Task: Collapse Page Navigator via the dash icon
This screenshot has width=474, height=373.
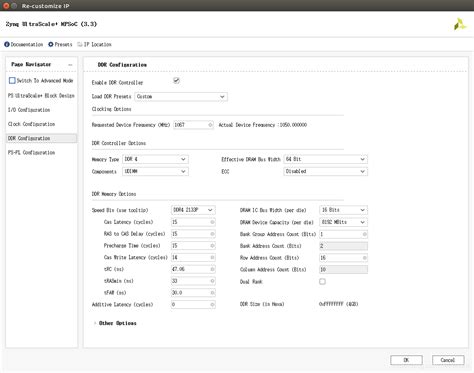Action: pyautogui.click(x=70, y=65)
